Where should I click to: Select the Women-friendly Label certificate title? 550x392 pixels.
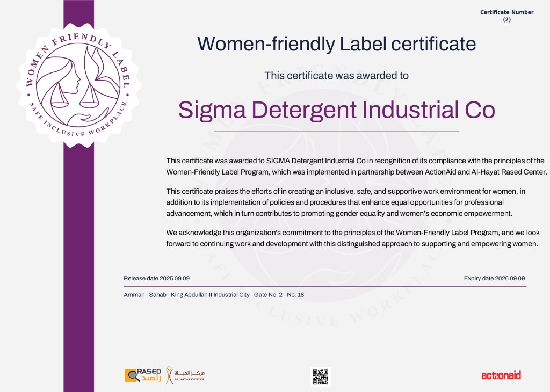coord(336,43)
